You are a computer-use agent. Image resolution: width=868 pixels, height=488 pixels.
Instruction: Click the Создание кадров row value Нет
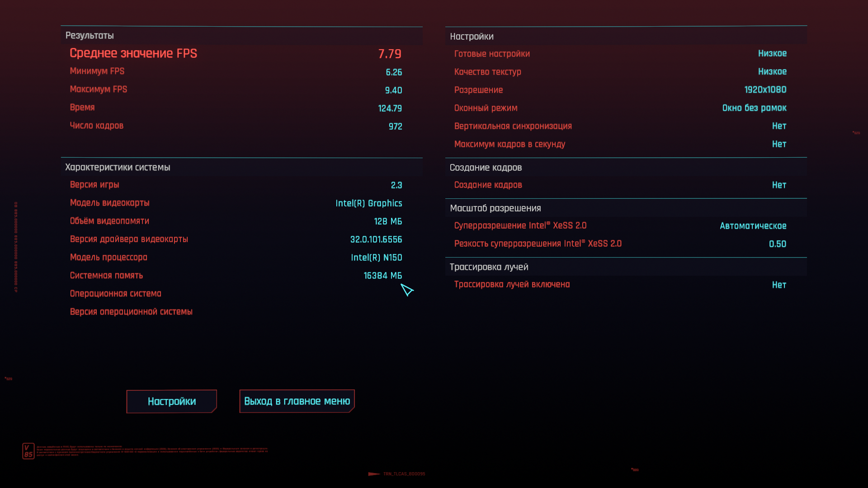tap(779, 185)
